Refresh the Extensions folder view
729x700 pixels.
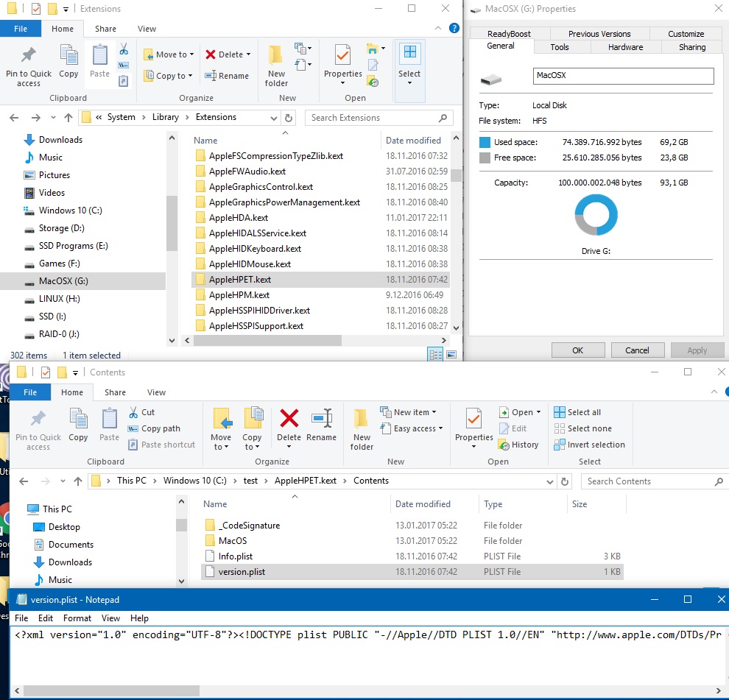288,118
